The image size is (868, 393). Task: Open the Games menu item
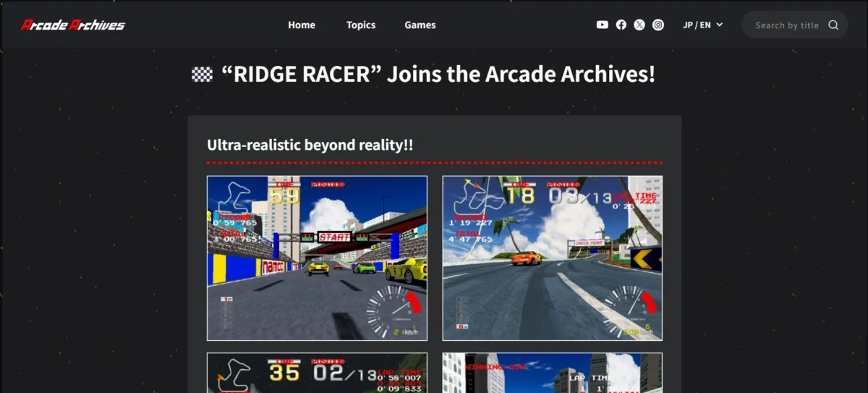[420, 25]
